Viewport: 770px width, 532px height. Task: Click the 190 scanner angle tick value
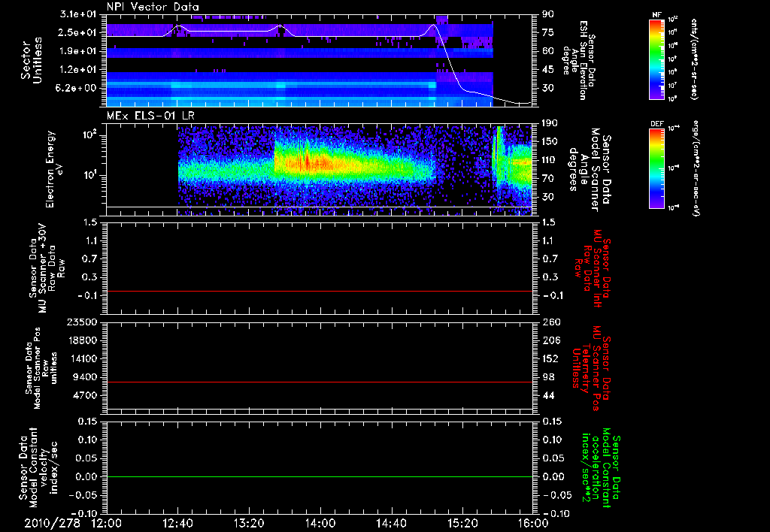(550, 123)
